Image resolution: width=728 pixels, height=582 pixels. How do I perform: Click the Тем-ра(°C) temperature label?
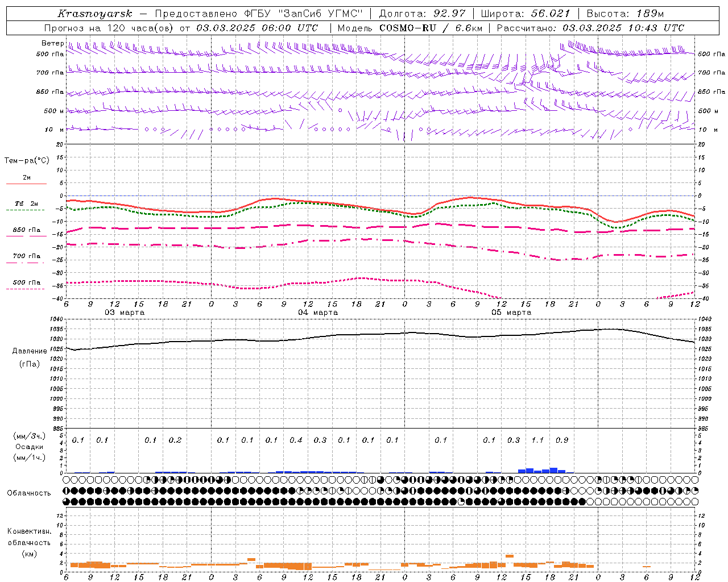click(x=27, y=161)
